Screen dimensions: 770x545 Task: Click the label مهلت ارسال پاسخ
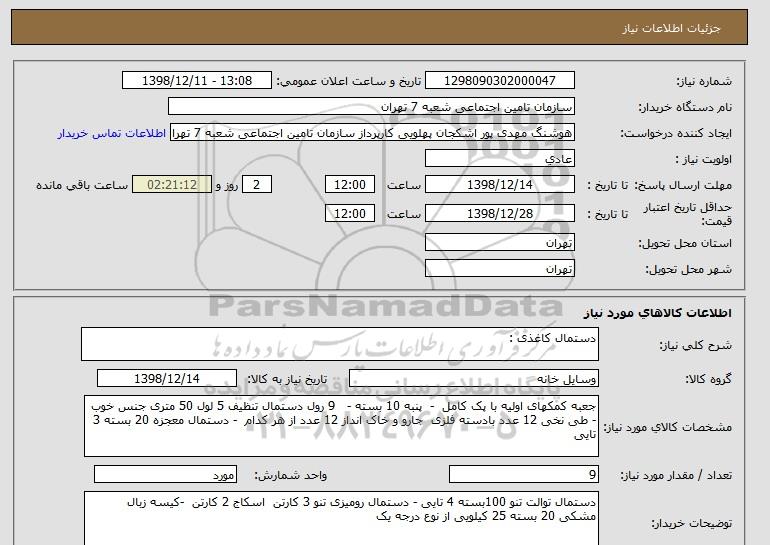(x=683, y=186)
